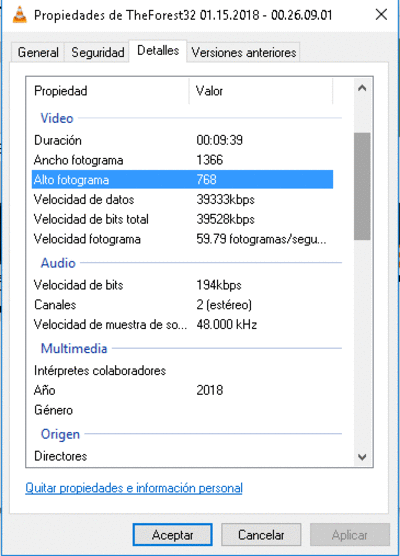Click the scrollbar down arrow
Screen dimensions: 400x556
pyautogui.click(x=362, y=457)
